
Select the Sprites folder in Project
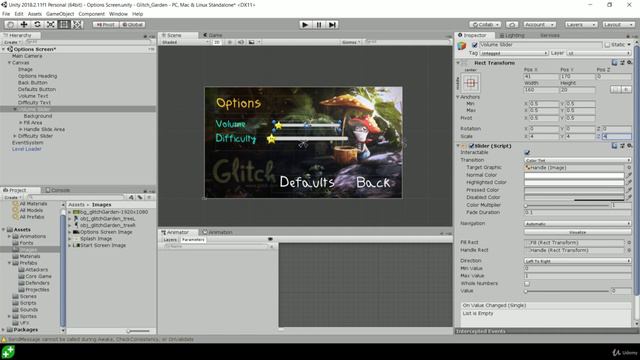(28, 316)
